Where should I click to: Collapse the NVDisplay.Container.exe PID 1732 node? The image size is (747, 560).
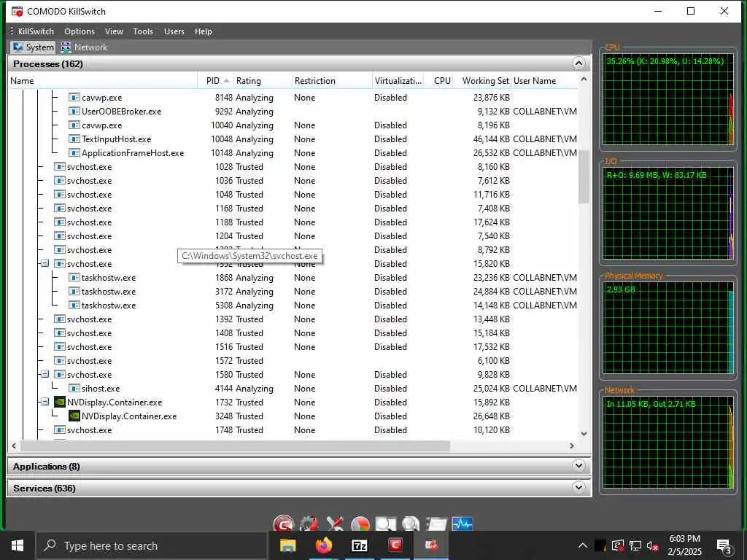coord(44,402)
